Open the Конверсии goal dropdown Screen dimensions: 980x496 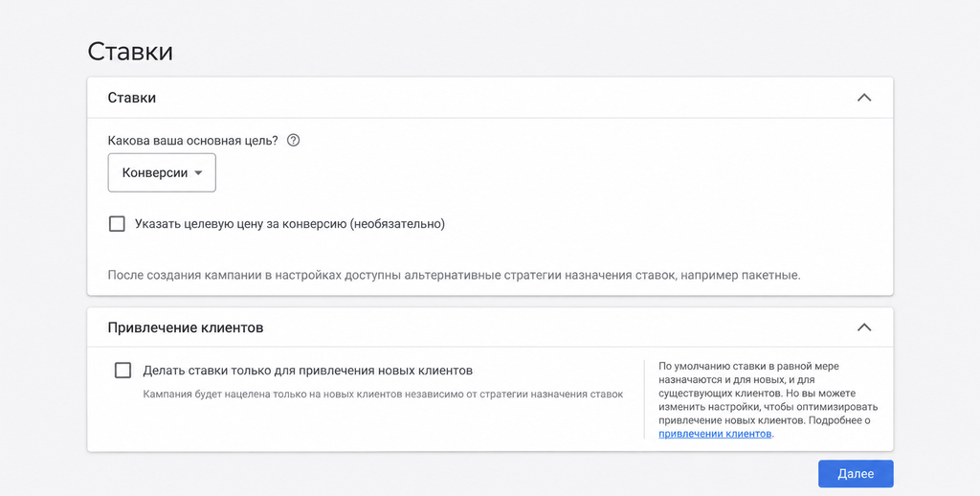click(x=162, y=172)
